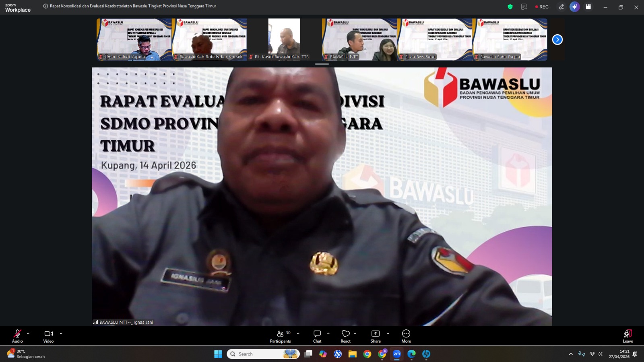This screenshot has height=362, width=644.
Task: Open the Chat panel
Action: 317,336
